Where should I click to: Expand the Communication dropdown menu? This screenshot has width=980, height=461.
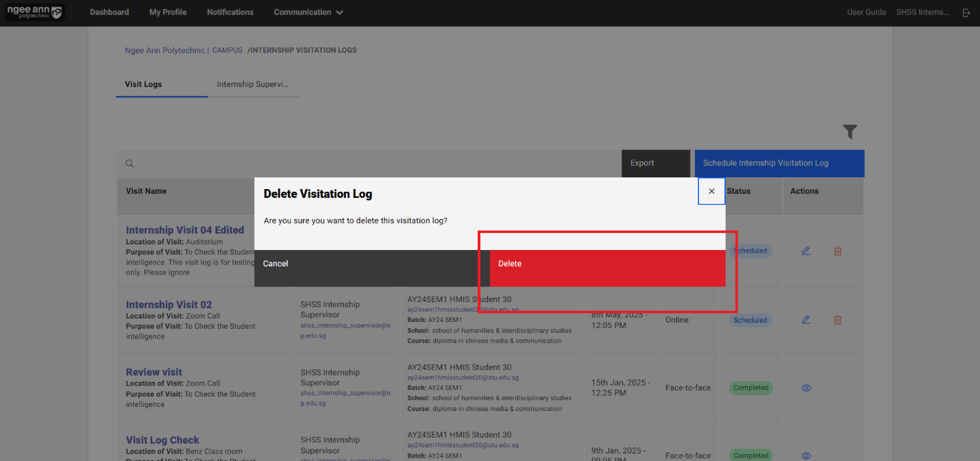click(x=308, y=12)
